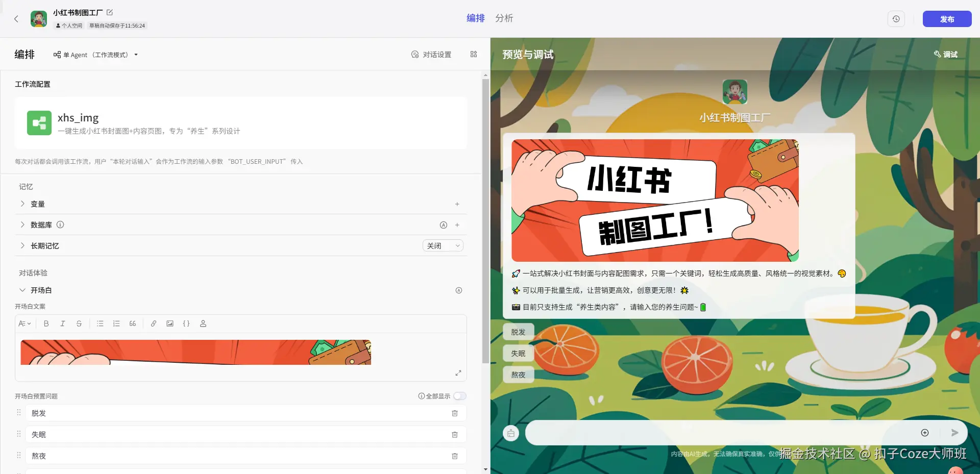Toggle strikethrough formatting in editor

tap(79, 323)
